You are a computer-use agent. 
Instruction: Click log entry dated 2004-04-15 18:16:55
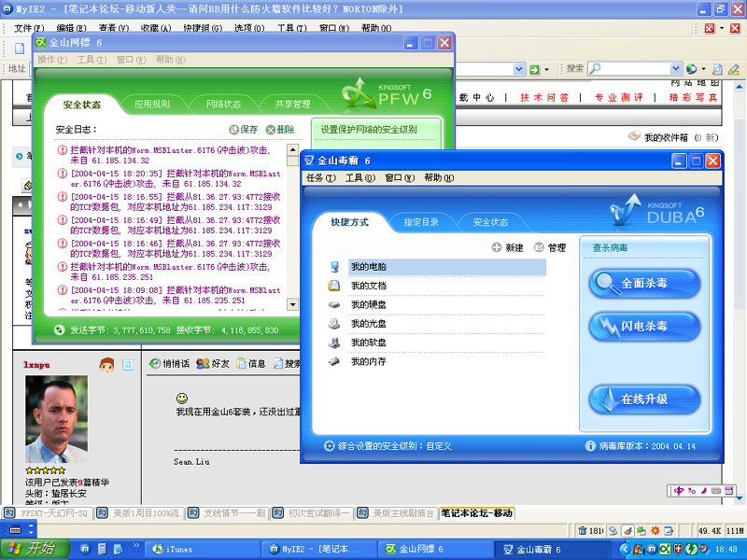176,202
